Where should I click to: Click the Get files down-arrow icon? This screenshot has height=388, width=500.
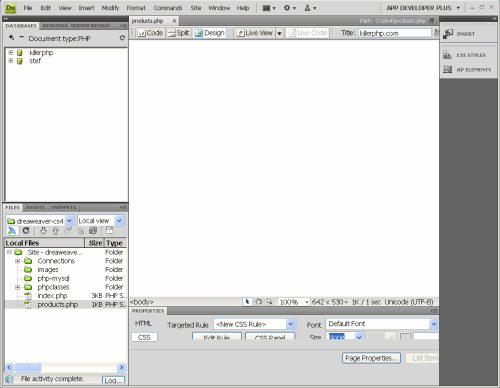43,231
